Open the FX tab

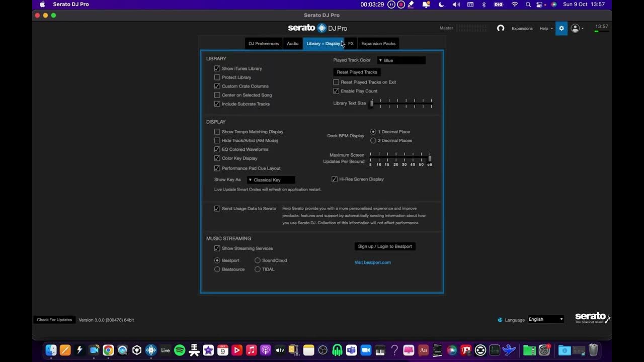351,44
